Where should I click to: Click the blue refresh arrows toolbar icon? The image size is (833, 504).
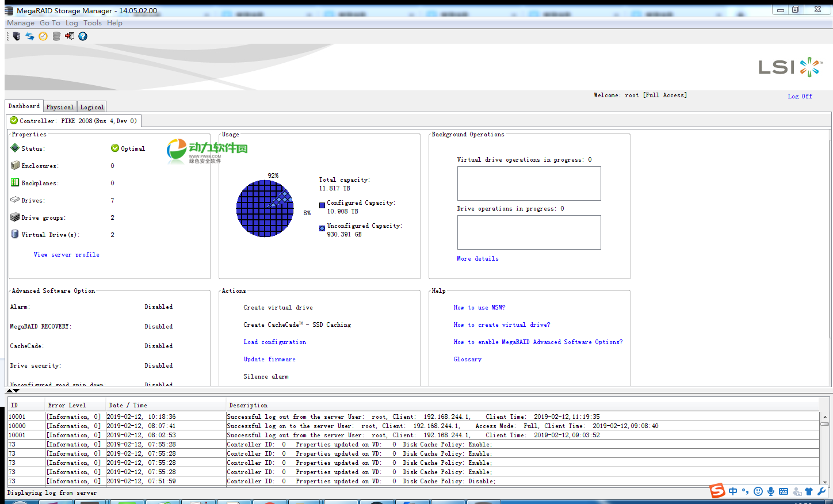30,36
